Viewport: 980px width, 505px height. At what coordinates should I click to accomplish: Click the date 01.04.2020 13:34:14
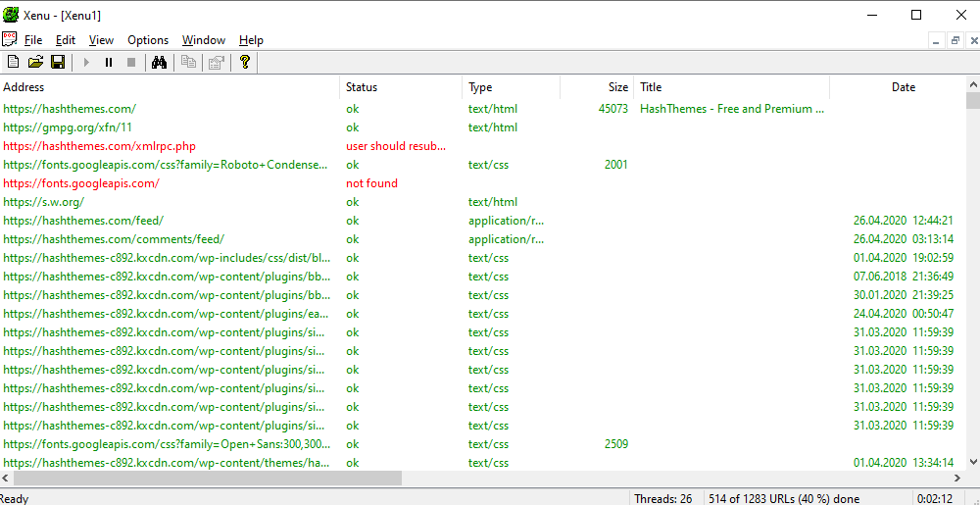pyautogui.click(x=904, y=463)
